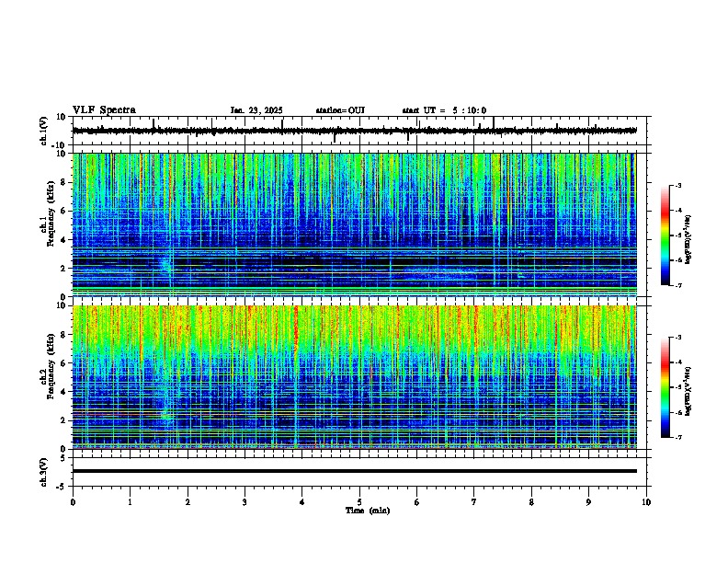The width and height of the screenshot is (728, 563).
Task: Click the "4" kHz tick on ch.1 spectrogram
Action: pyautogui.click(x=63, y=240)
